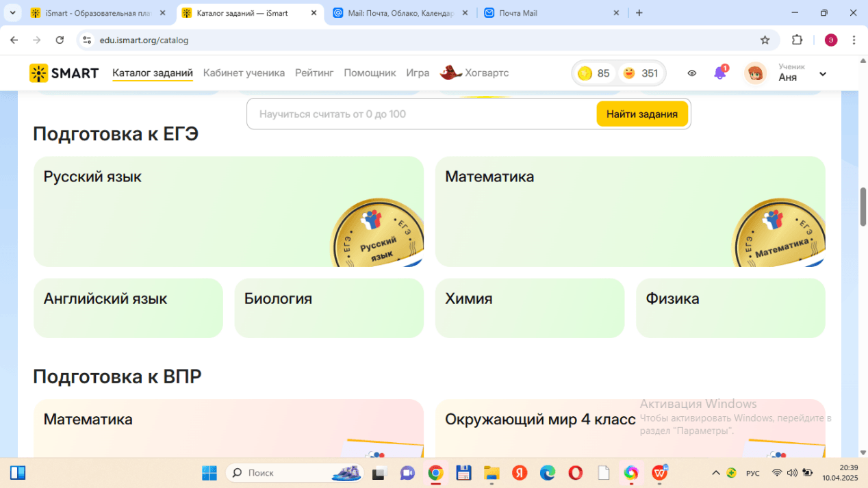
Task: Click the Найти задания button
Action: (642, 114)
